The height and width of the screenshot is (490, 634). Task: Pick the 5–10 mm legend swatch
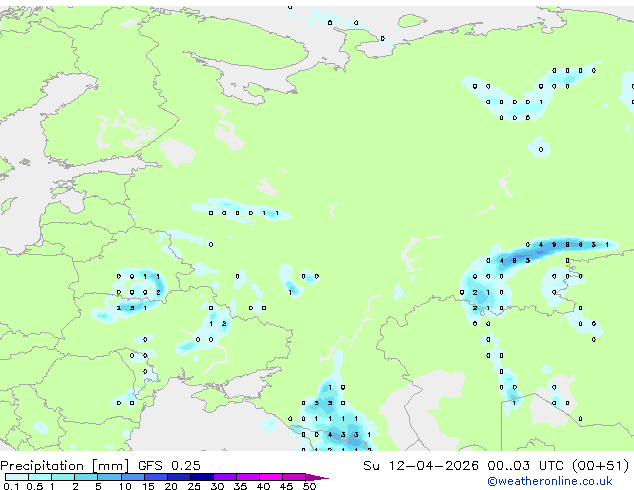(109, 477)
